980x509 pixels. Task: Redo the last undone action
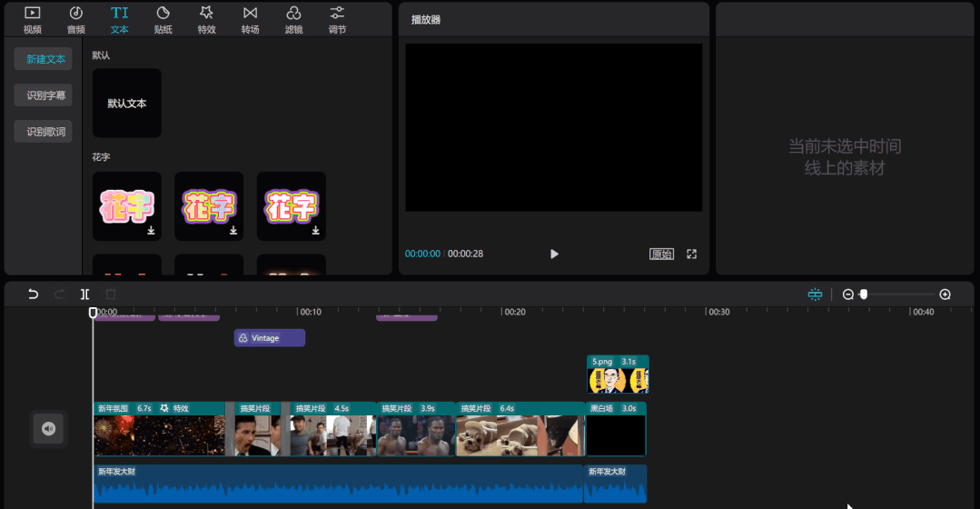pyautogui.click(x=59, y=294)
